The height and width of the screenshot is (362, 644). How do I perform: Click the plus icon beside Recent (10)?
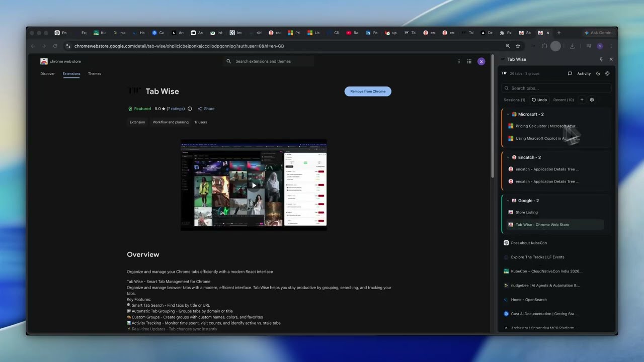click(582, 100)
